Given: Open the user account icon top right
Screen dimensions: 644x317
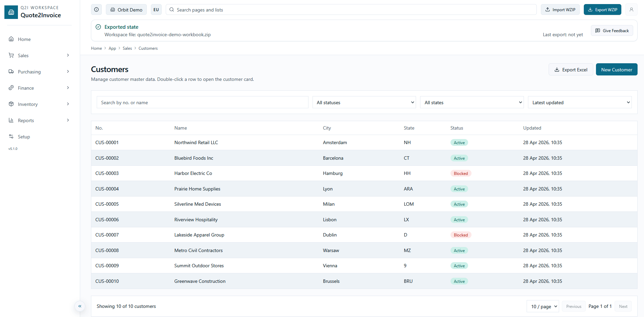Looking at the screenshot, I should (x=632, y=9).
